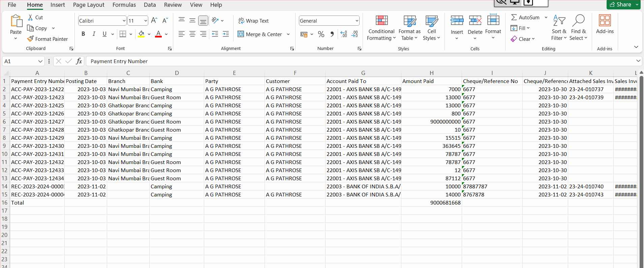Click the green Share button

pyautogui.click(x=620, y=4)
